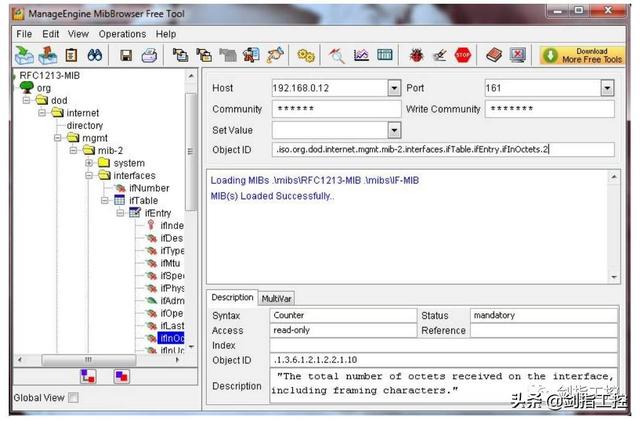Collapse the interfaces tree node
This screenshot has height=421, width=640.
pos(89,176)
